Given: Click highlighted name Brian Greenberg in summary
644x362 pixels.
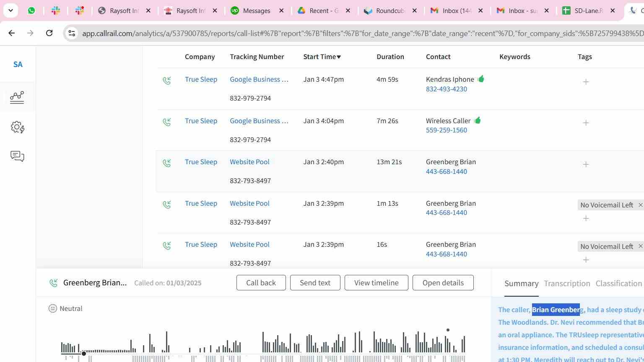Looking at the screenshot, I should click(556, 310).
